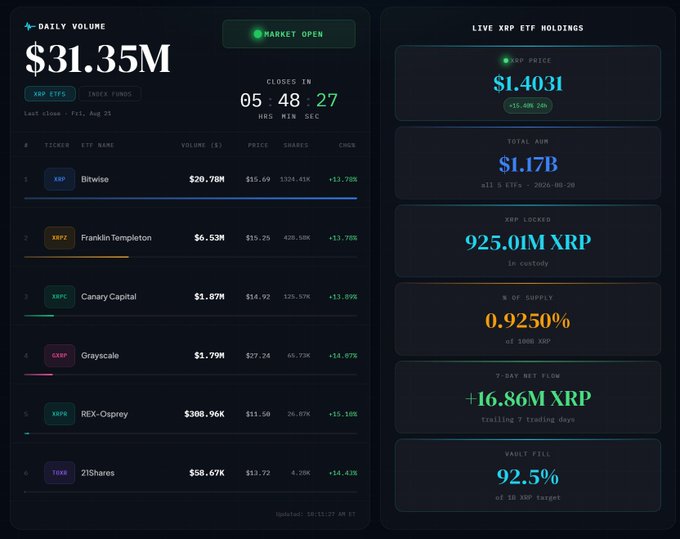Image resolution: width=680 pixels, height=539 pixels.
Task: Sort by the Shares column header
Action: tap(296, 145)
